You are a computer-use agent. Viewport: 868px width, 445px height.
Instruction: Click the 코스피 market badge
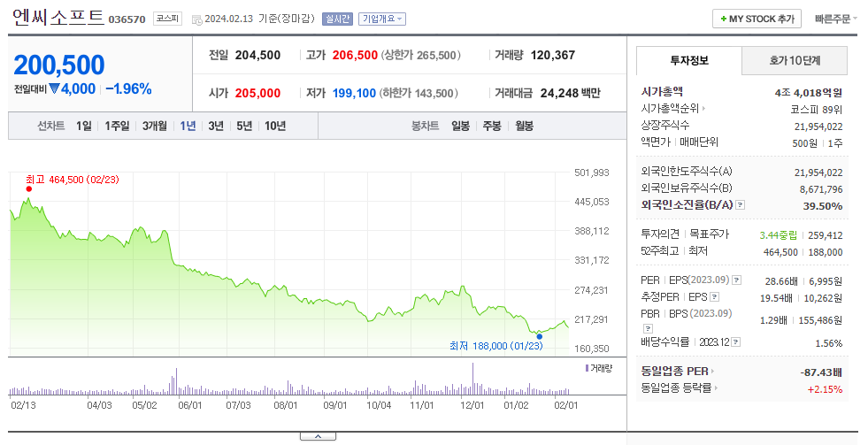168,19
